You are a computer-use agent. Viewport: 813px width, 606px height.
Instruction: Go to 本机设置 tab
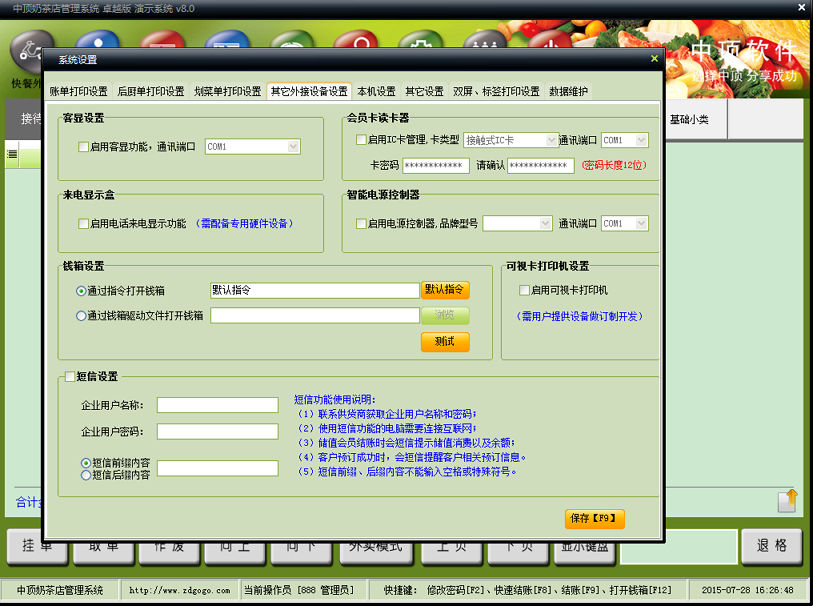[x=376, y=91]
